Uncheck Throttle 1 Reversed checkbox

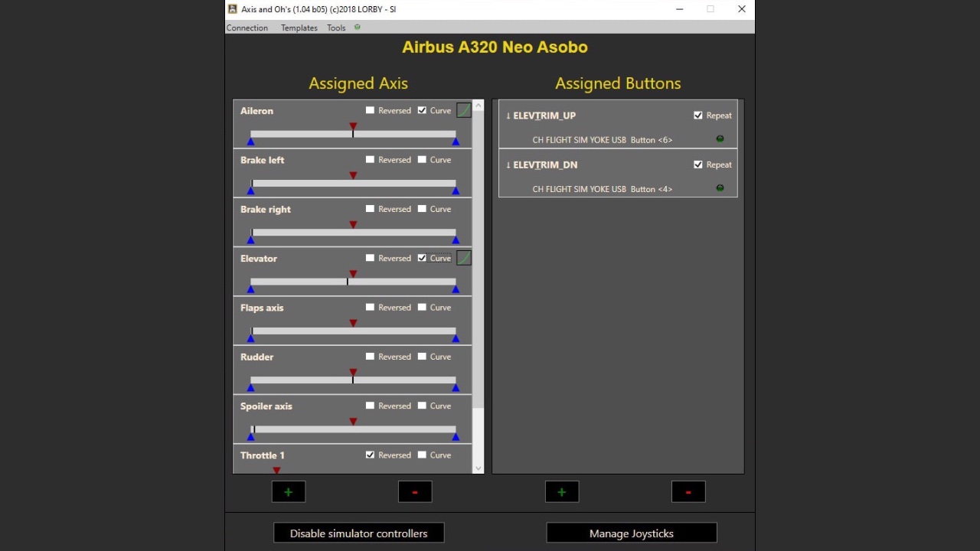371,455
